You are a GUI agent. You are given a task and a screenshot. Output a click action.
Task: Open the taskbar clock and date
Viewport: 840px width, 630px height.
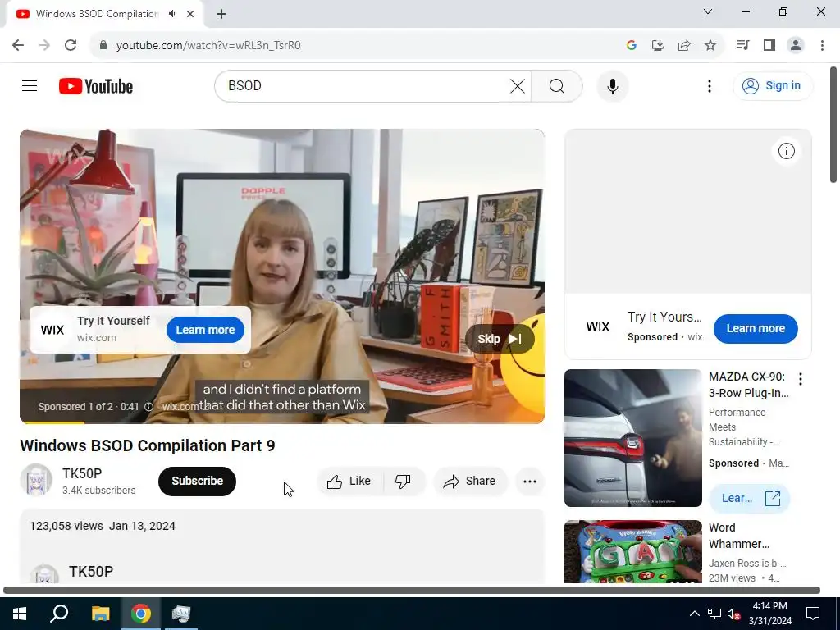pyautogui.click(x=769, y=614)
